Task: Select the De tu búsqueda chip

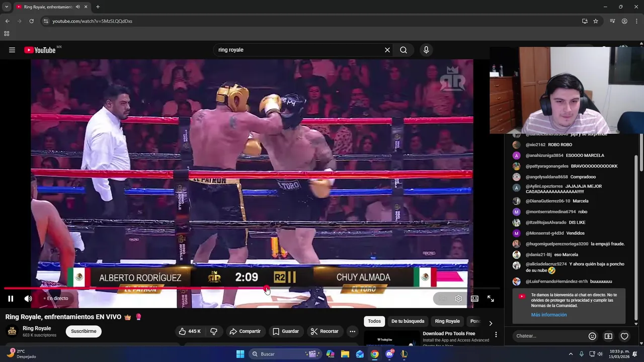Action: 408,321
